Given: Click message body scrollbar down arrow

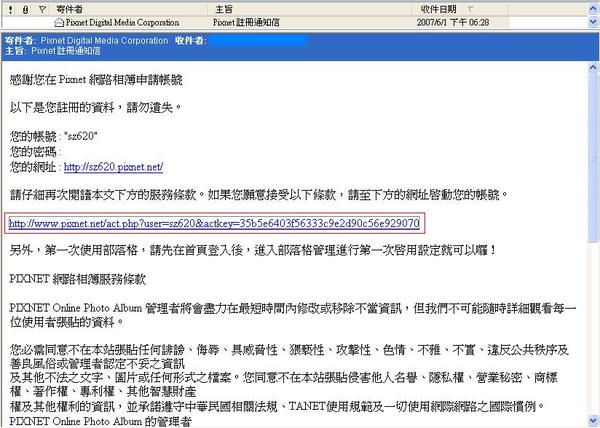Looking at the screenshot, I should click(593, 420).
